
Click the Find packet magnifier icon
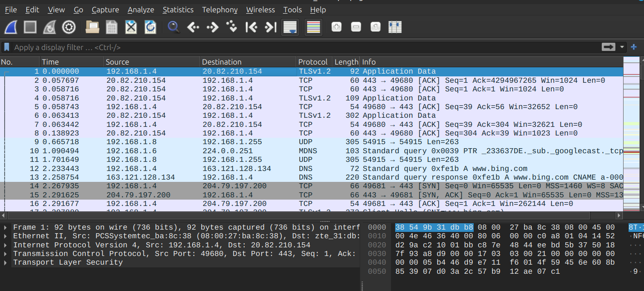pos(173,27)
